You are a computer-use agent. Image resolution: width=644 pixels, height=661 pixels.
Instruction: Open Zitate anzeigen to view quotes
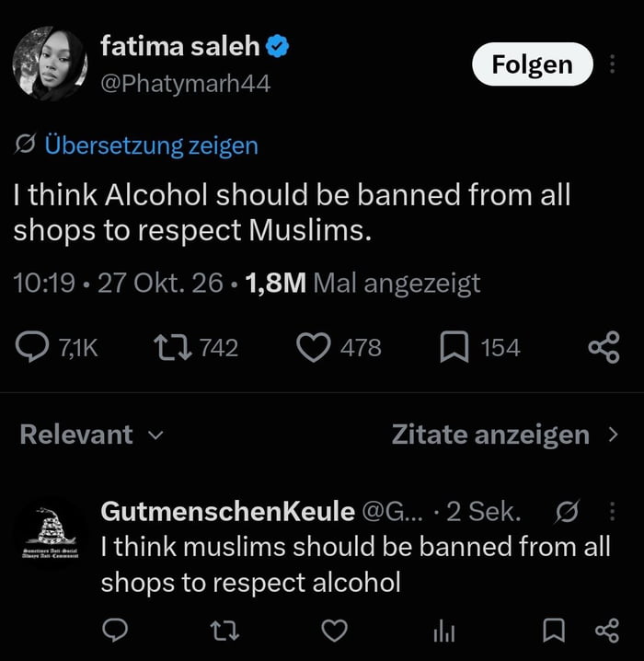click(505, 435)
